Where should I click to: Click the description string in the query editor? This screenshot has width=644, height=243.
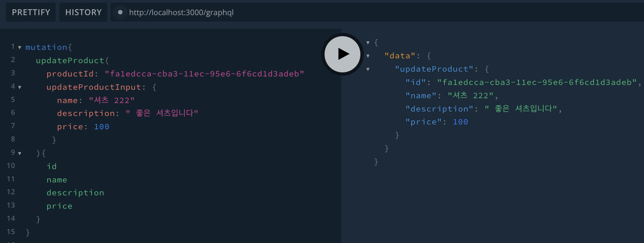click(x=162, y=113)
